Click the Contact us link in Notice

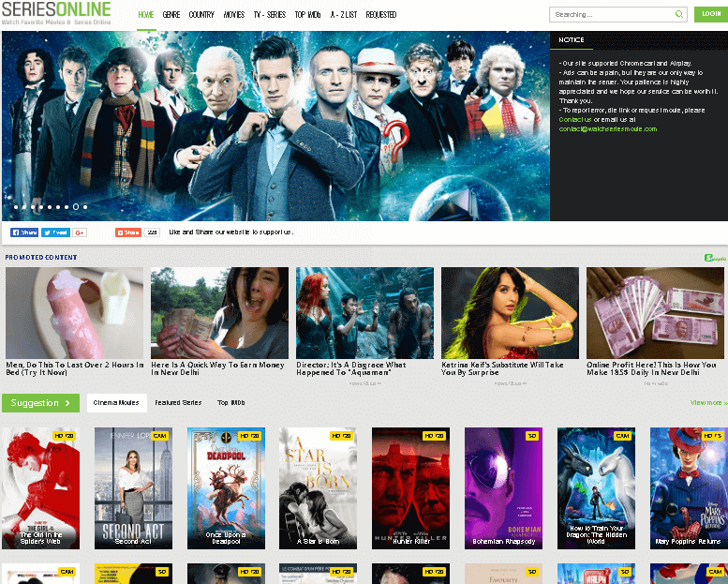574,120
